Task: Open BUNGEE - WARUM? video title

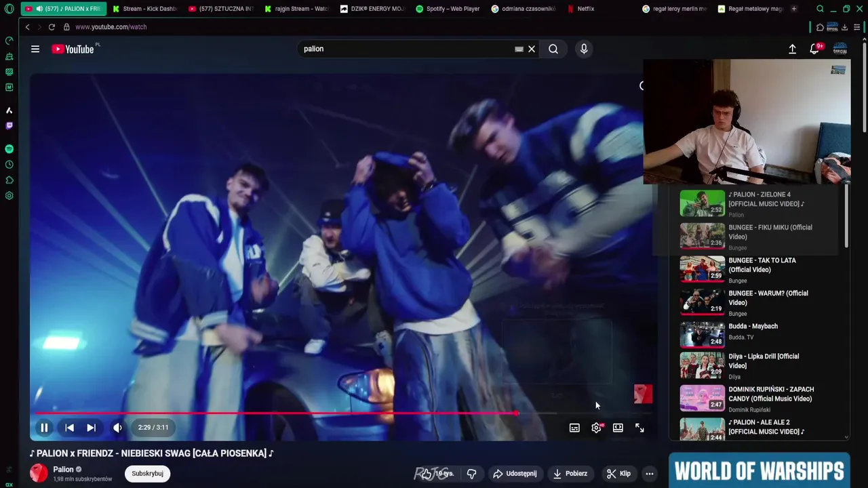Action: pyautogui.click(x=768, y=298)
